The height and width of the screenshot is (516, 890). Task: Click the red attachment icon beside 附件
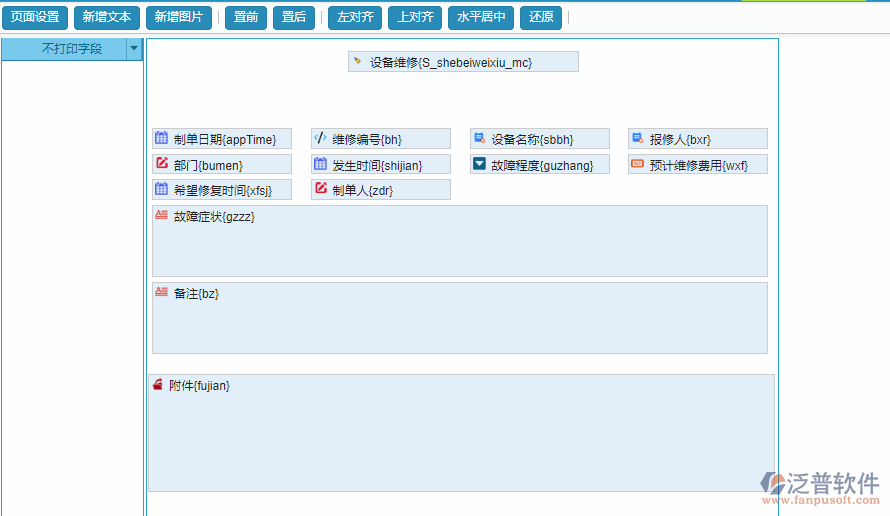[157, 385]
